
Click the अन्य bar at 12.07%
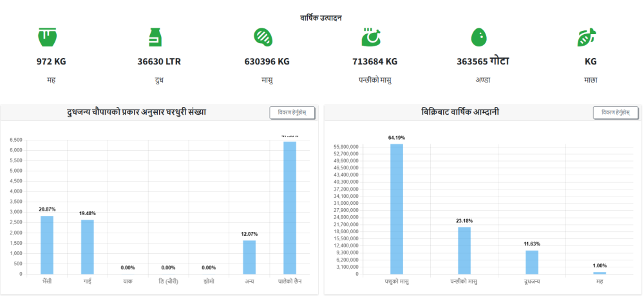tap(249, 257)
